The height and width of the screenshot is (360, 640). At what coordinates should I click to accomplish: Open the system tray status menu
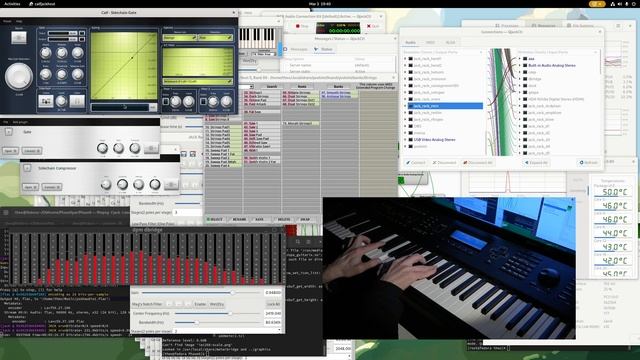(622, 4)
